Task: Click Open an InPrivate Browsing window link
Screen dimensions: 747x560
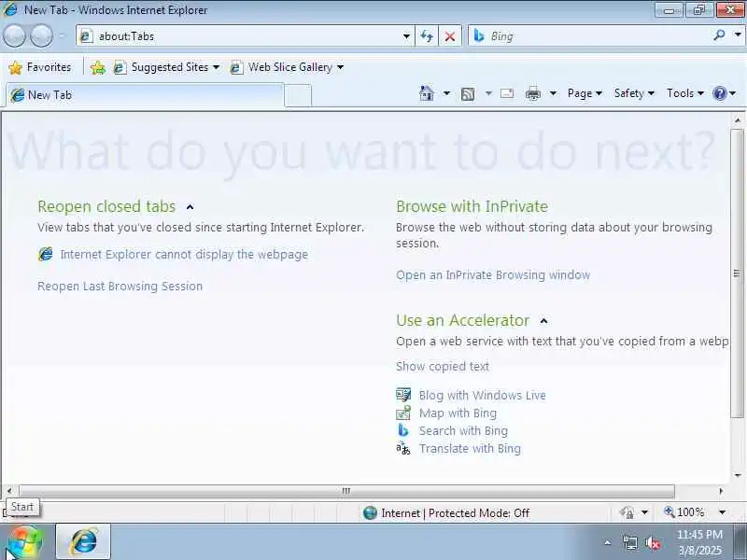Action: (x=493, y=275)
